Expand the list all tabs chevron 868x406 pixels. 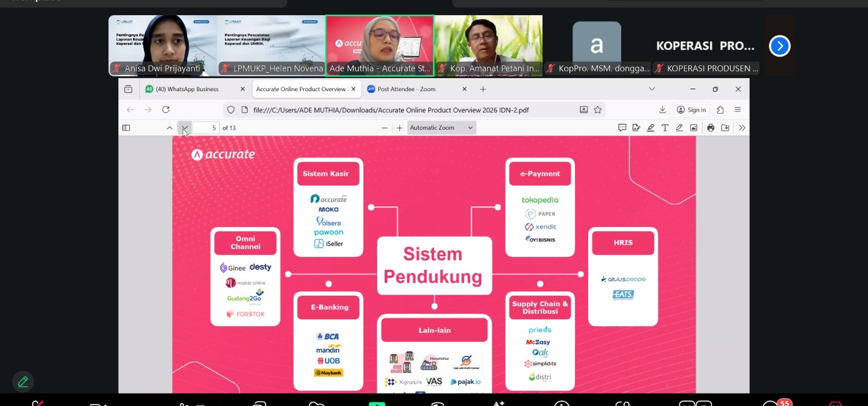tap(652, 89)
